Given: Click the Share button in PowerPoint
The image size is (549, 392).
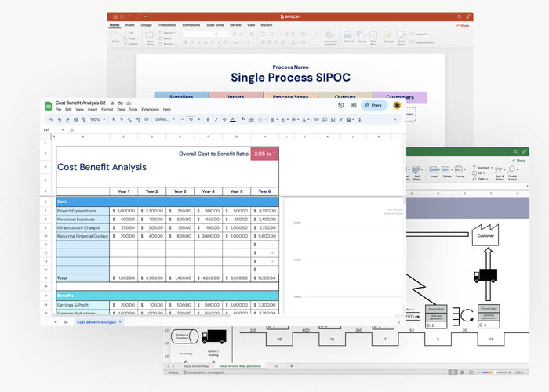Looking at the screenshot, I should (464, 25).
